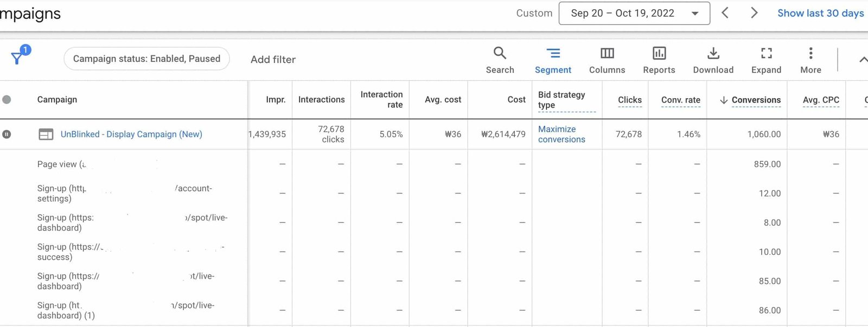Click the Add filter field
The width and height of the screenshot is (868, 327).
coord(273,60)
